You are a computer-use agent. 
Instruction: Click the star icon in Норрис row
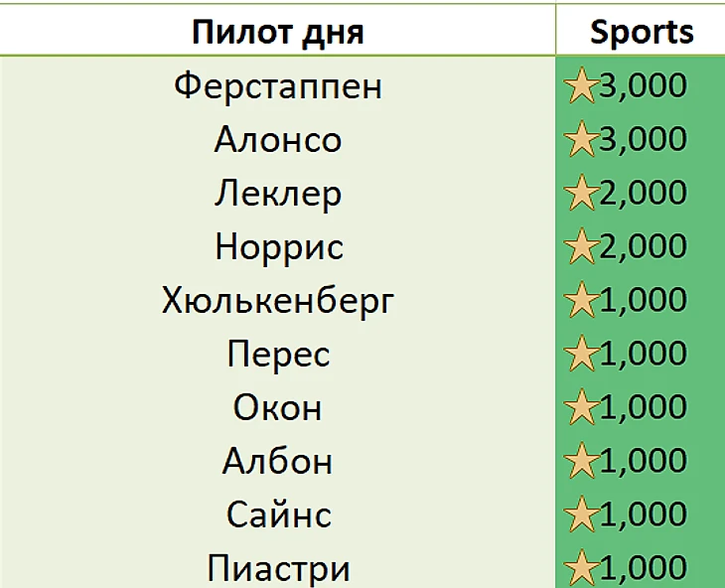coord(579,247)
